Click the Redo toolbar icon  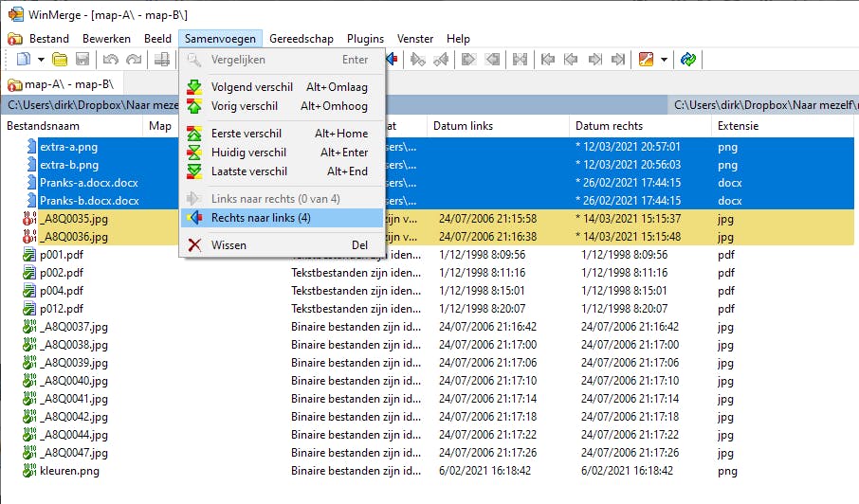point(134,59)
